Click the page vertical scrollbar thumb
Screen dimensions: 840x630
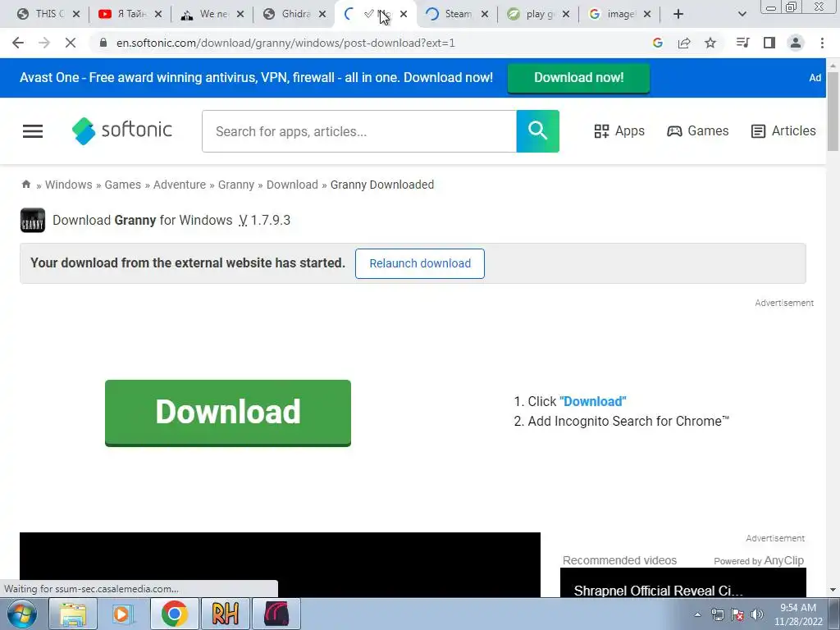(x=833, y=111)
